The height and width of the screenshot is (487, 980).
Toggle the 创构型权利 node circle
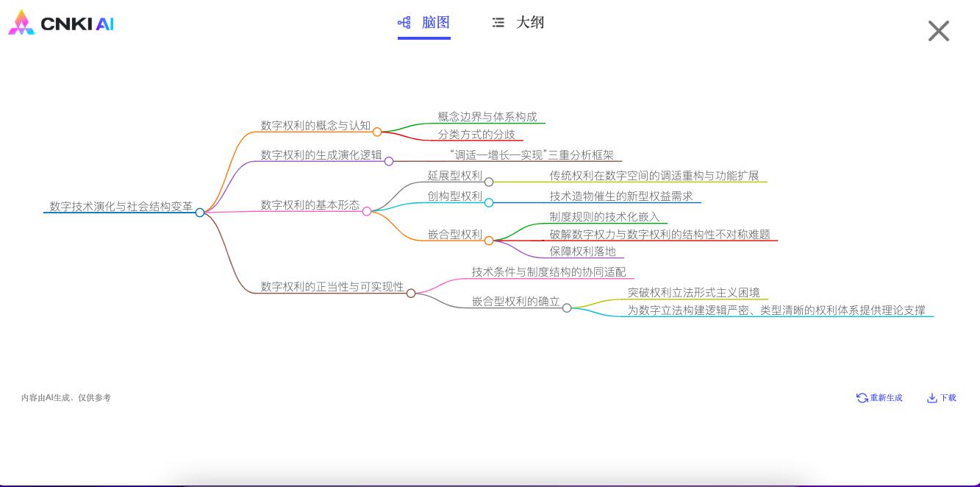489,202
